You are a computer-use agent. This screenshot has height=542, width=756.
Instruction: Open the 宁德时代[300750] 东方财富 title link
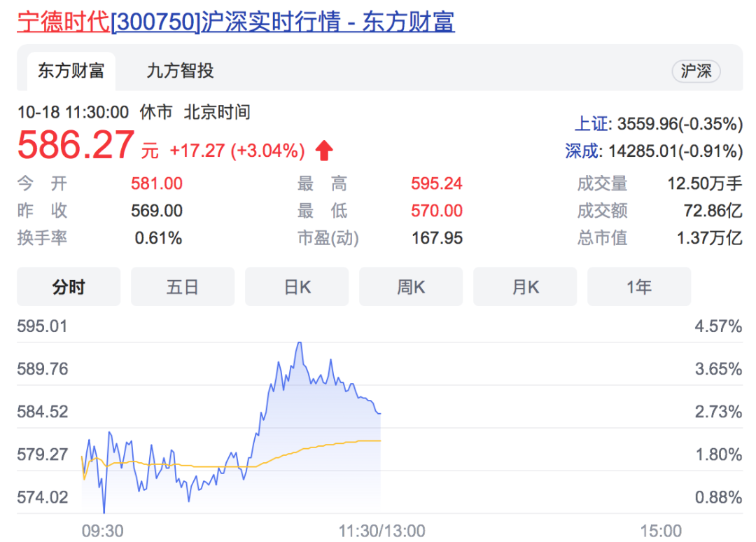pyautogui.click(x=236, y=22)
